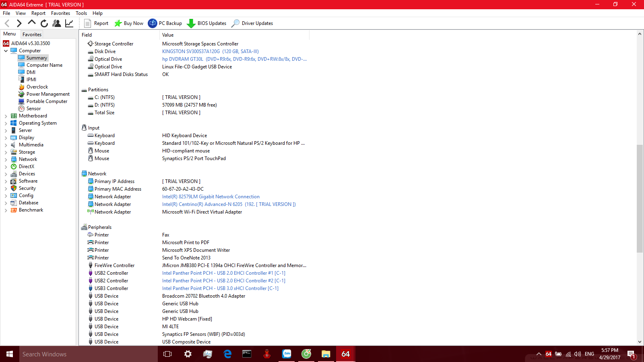This screenshot has height=362, width=644.
Task: Open USB 2.0 EHCI Controller #1 link
Action: coord(224,273)
